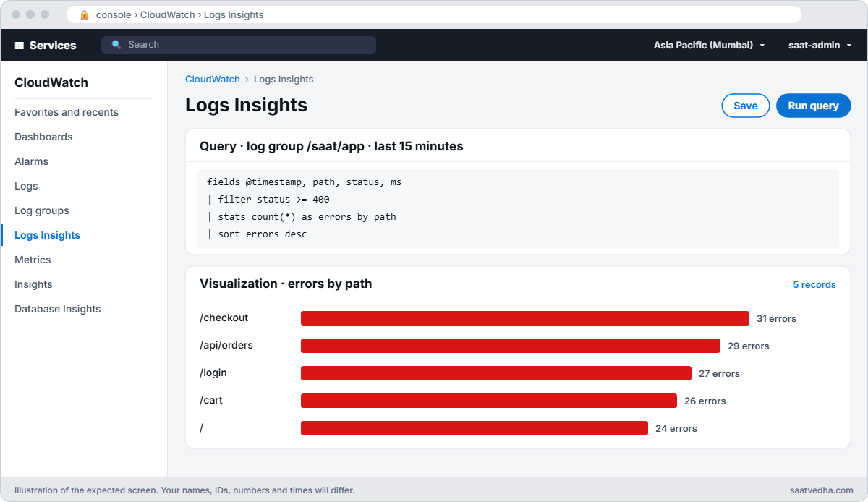Click the Query log group /saat/app heading
Viewport: 868px width, 502px height.
tap(331, 146)
